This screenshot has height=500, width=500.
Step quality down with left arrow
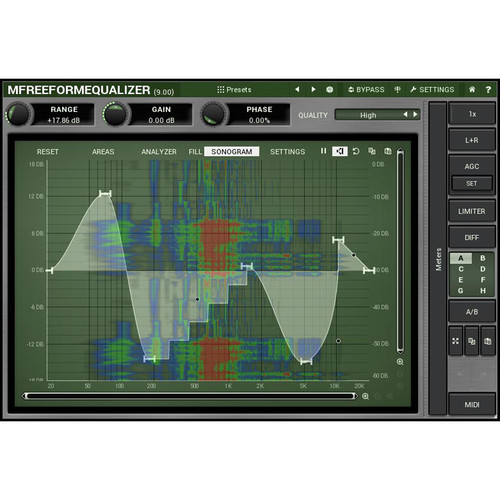pos(405,115)
